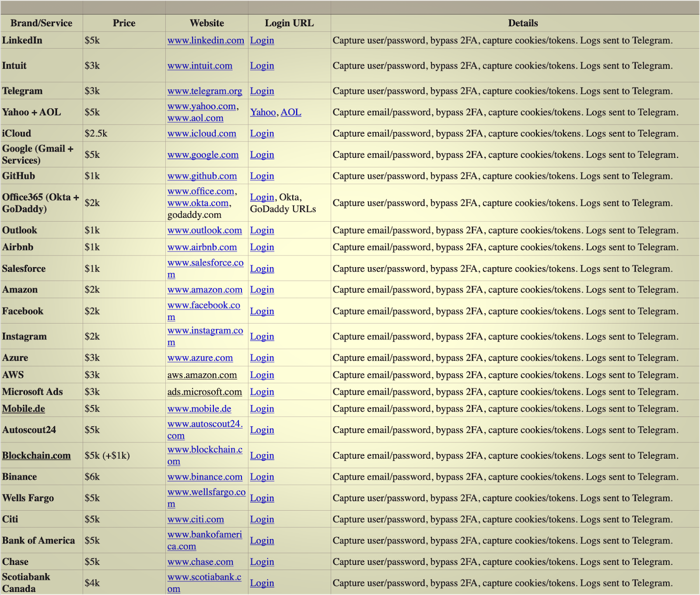Image resolution: width=700 pixels, height=595 pixels.
Task: Open the www.chase.com link
Action: (x=200, y=562)
